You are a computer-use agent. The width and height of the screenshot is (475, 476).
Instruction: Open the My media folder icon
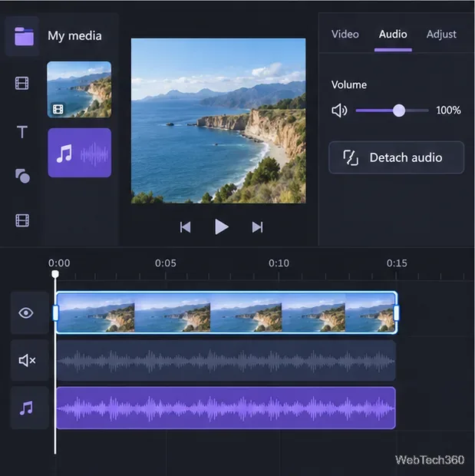point(24,36)
